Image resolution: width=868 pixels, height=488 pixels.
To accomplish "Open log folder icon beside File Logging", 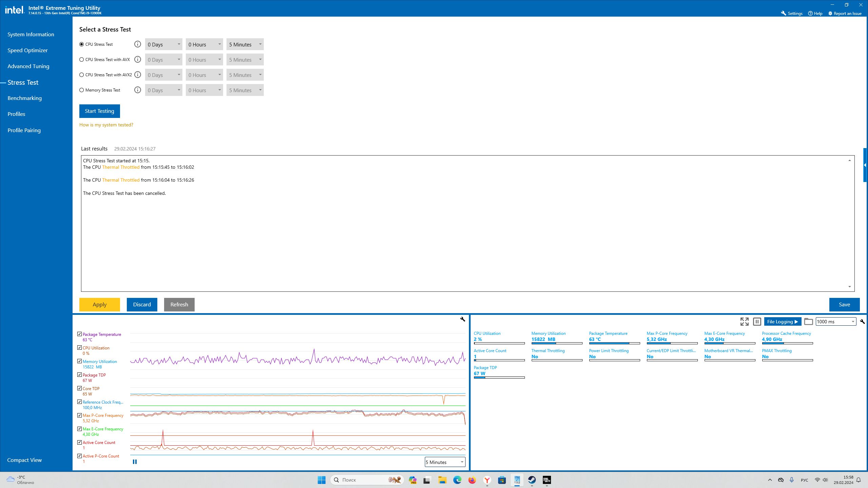I will coord(808,322).
